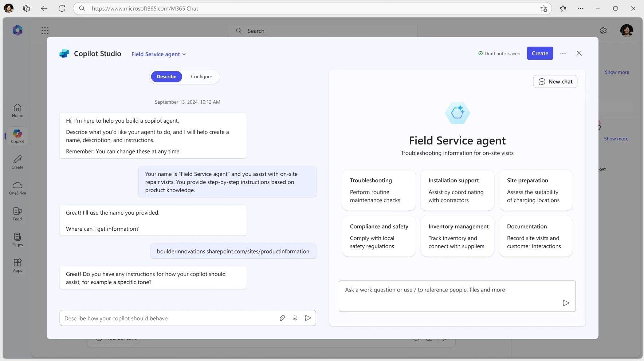Screen dimensions: 644x361
Task: Select the Troubleshooting suggestion card
Action: 378,190
